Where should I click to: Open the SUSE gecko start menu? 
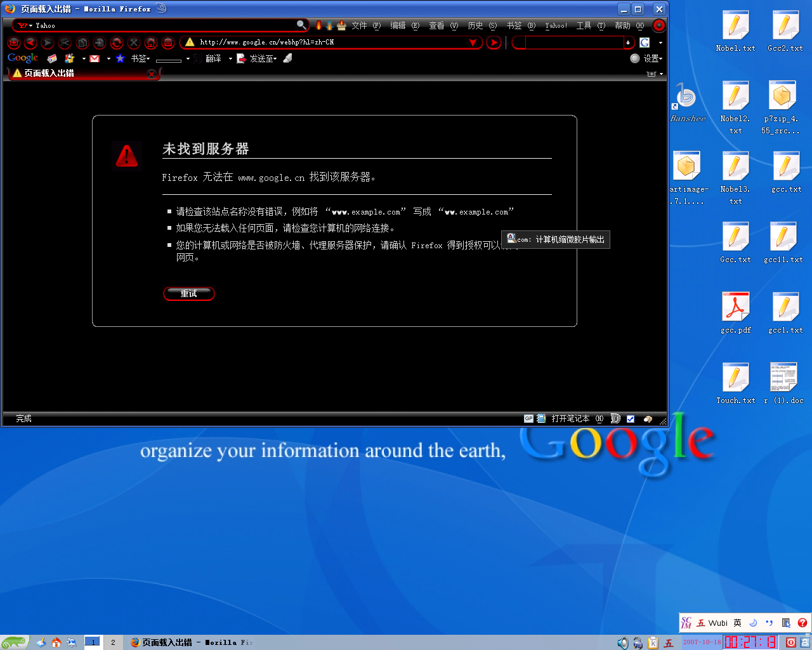[15, 642]
